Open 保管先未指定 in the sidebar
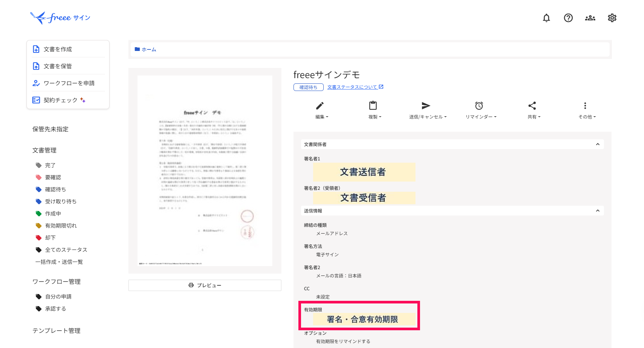The width and height of the screenshot is (644, 348). (50, 129)
